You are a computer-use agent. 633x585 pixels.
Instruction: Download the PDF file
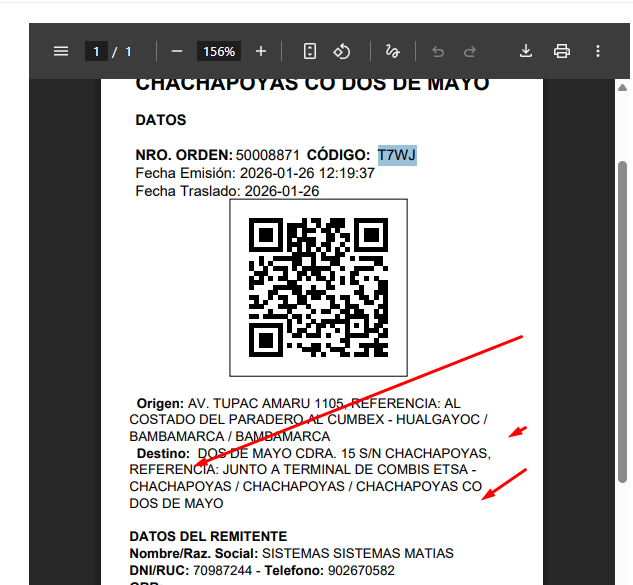[527, 51]
